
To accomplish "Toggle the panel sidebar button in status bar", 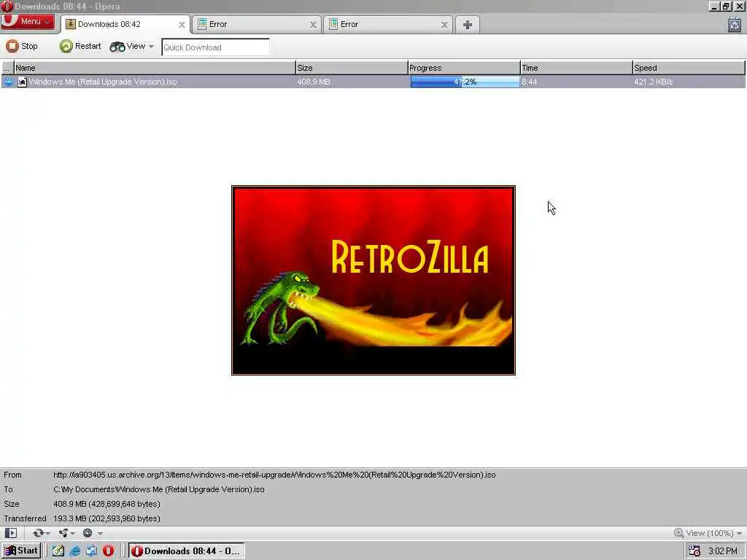I will tap(10, 533).
